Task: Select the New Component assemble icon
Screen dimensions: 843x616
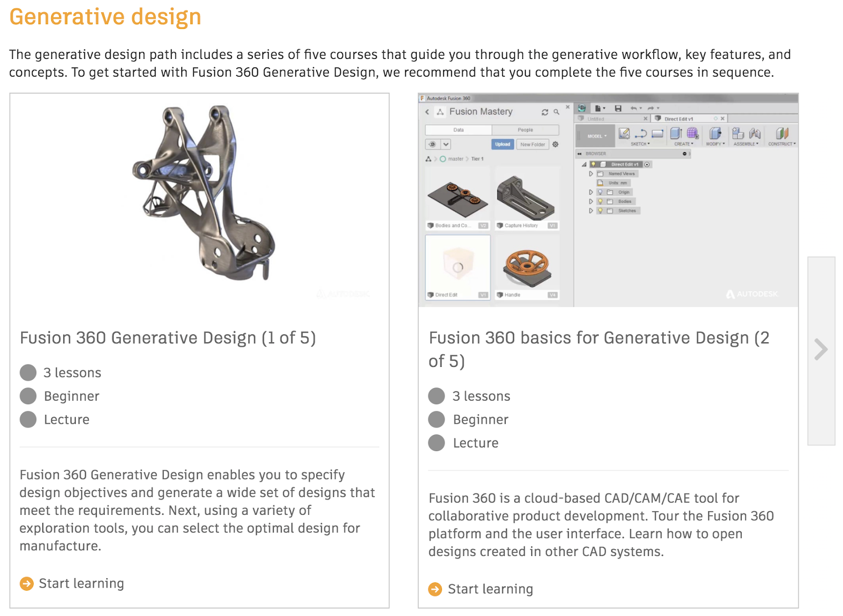Action: click(x=738, y=134)
